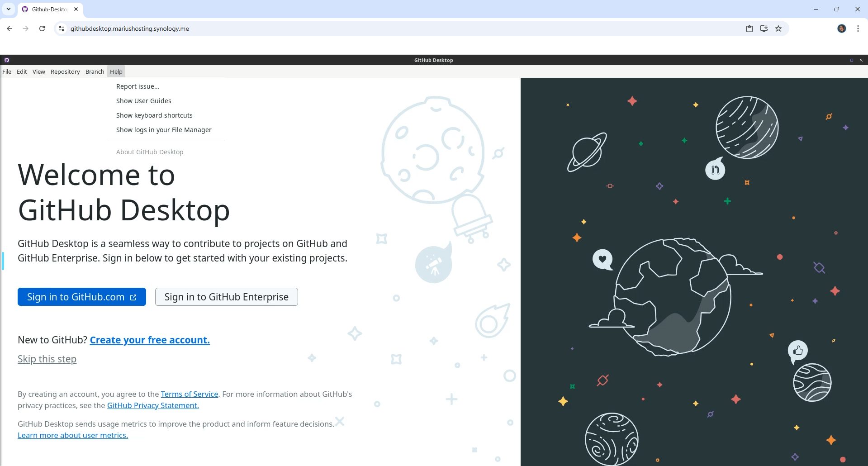Select Show User Guides menu entry
The width and height of the screenshot is (868, 466).
166,101
